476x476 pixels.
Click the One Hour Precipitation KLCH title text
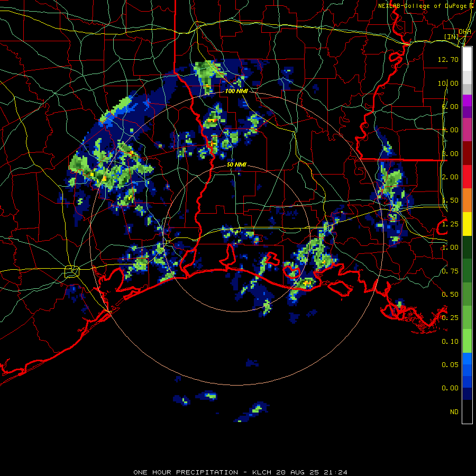[x=240, y=472]
